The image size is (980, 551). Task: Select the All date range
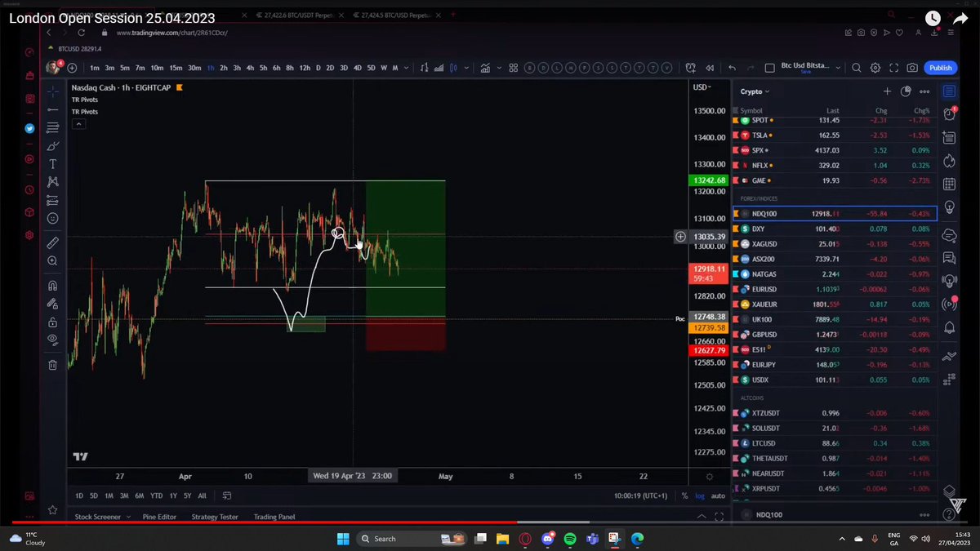(x=202, y=495)
